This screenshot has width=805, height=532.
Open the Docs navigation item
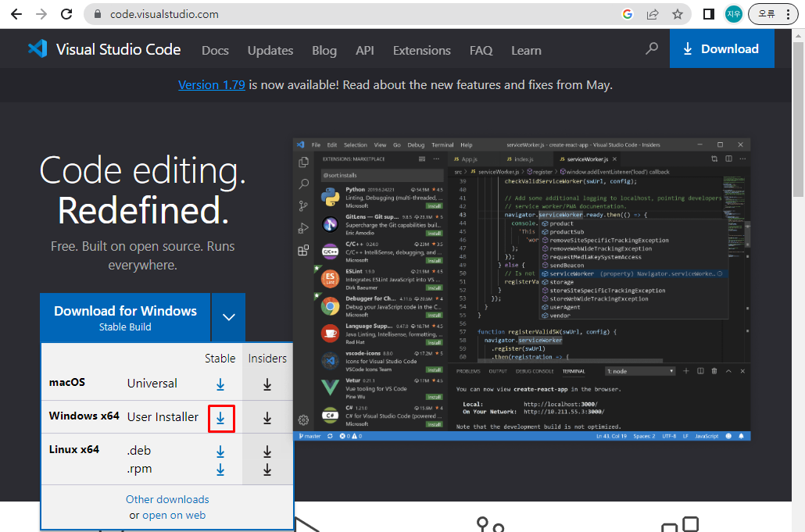[x=215, y=50]
